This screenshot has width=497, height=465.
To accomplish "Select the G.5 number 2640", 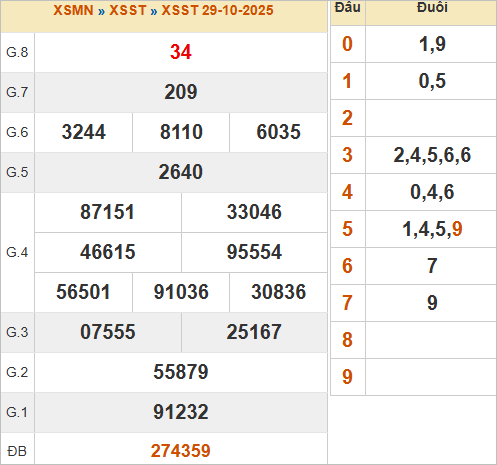I will [181, 172].
